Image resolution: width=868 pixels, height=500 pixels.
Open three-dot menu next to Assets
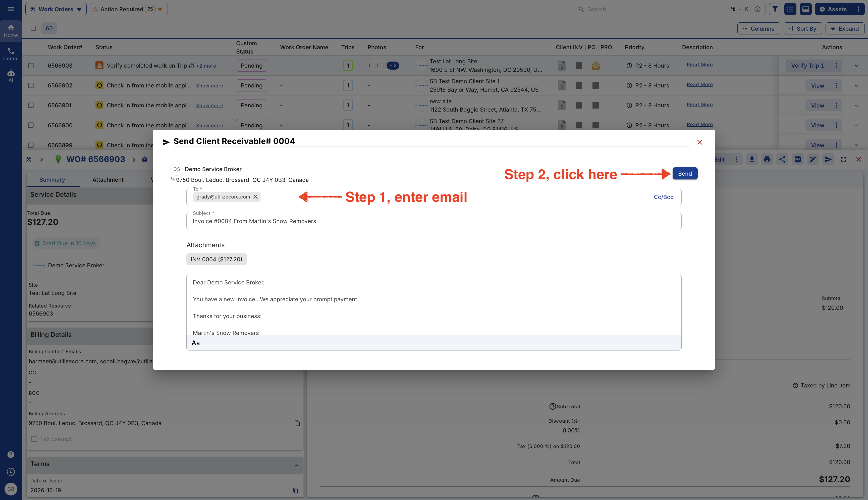pos(858,9)
